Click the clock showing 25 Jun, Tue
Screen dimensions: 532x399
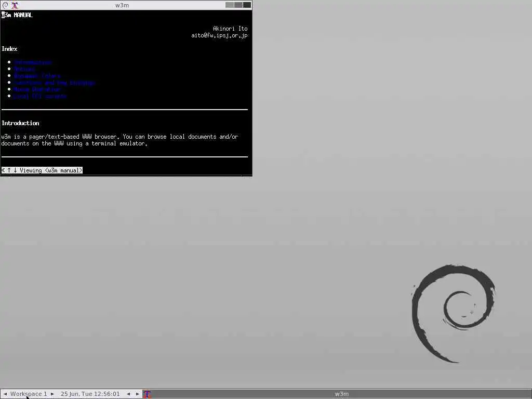point(90,394)
